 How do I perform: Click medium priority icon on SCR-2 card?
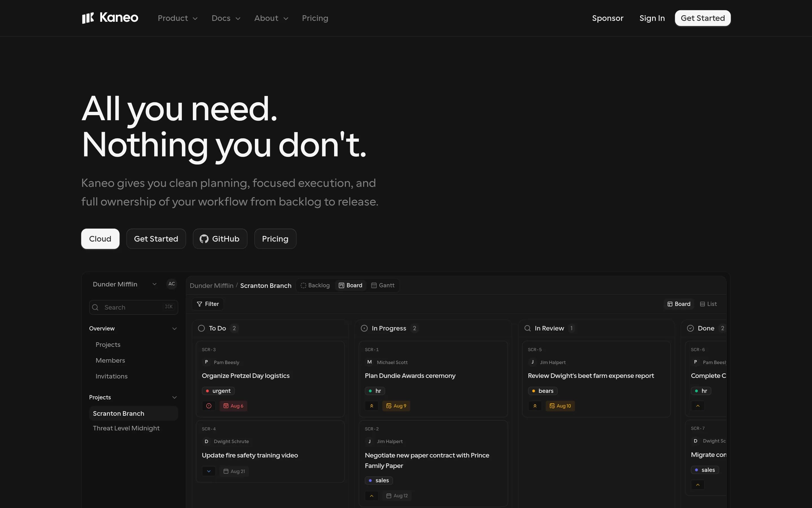(x=371, y=496)
